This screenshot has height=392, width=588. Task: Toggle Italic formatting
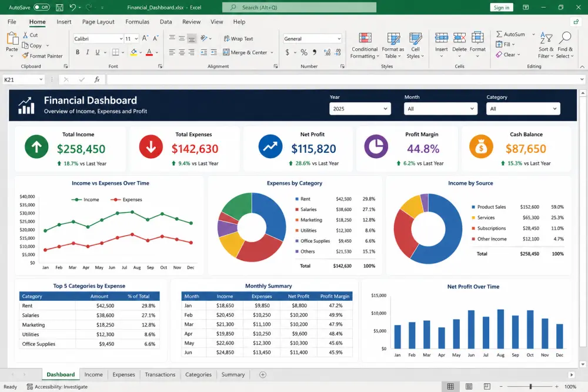point(88,52)
